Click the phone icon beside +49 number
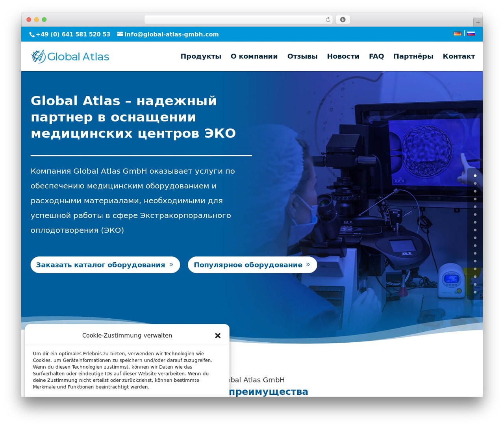The height and width of the screenshot is (427, 504). (x=32, y=35)
